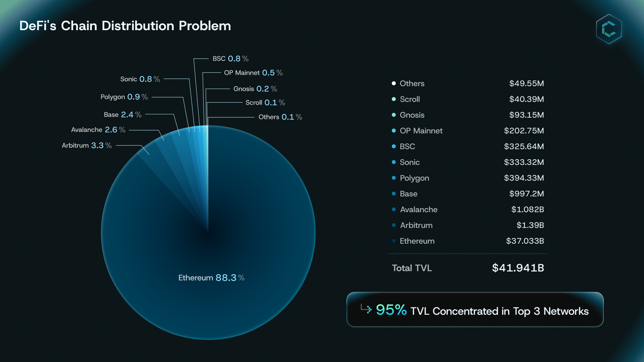Select the Gnosis 0.2% pie label
Viewport: 644px width, 362px height.
(x=255, y=88)
